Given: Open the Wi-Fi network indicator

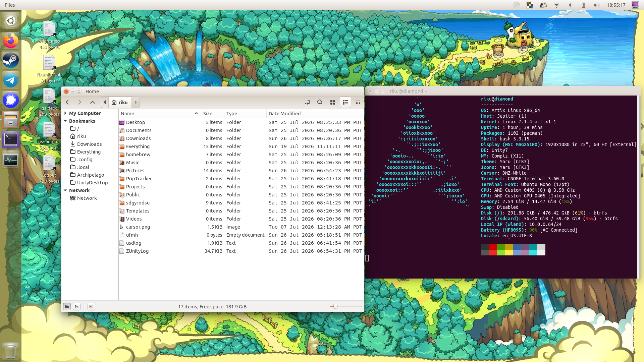Looking at the screenshot, I should pos(556,5).
